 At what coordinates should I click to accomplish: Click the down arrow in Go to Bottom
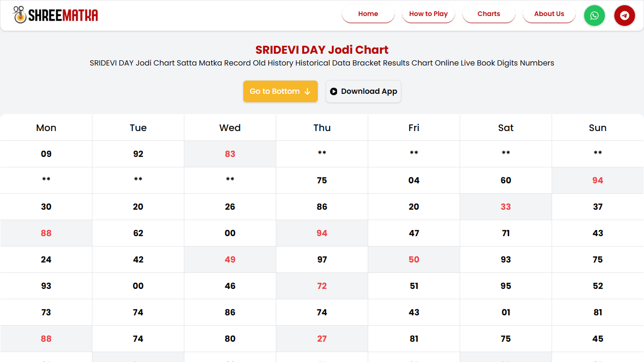(x=307, y=91)
